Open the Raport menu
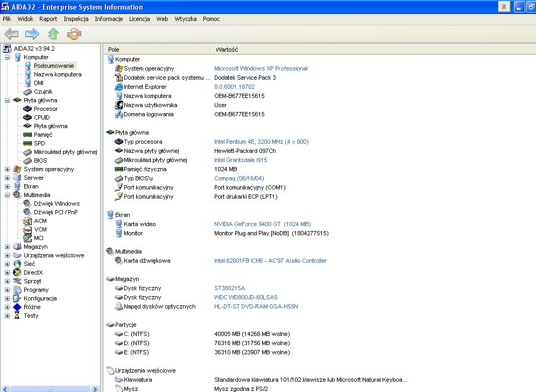The image size is (536, 392). (48, 19)
